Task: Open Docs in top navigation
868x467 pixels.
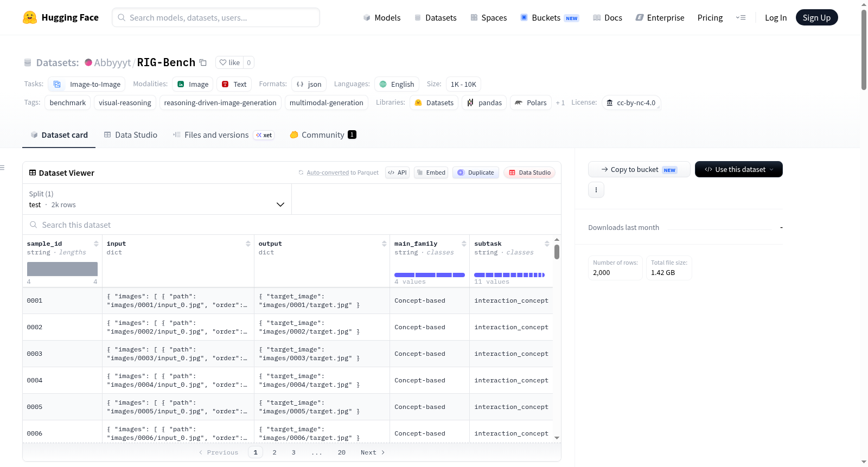Action: point(607,18)
